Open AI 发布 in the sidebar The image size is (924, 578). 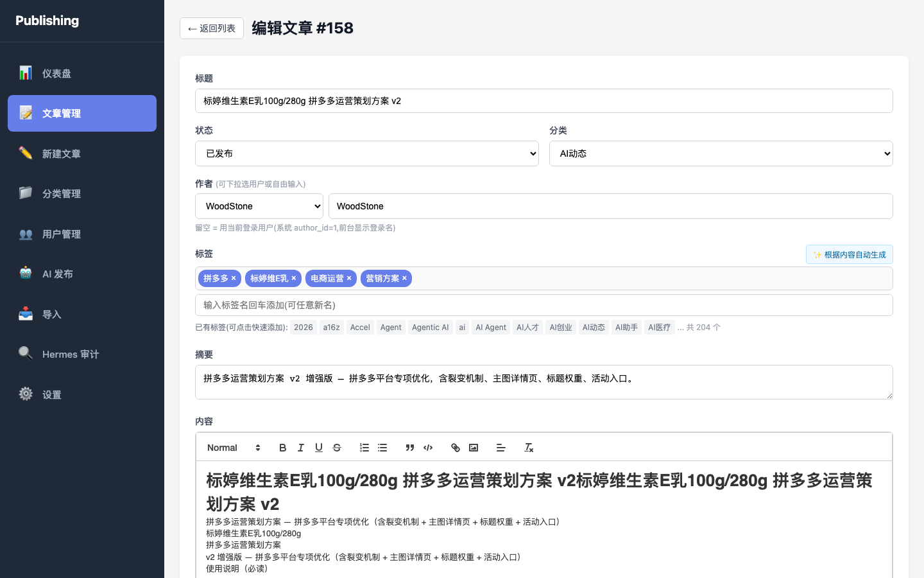coord(82,274)
